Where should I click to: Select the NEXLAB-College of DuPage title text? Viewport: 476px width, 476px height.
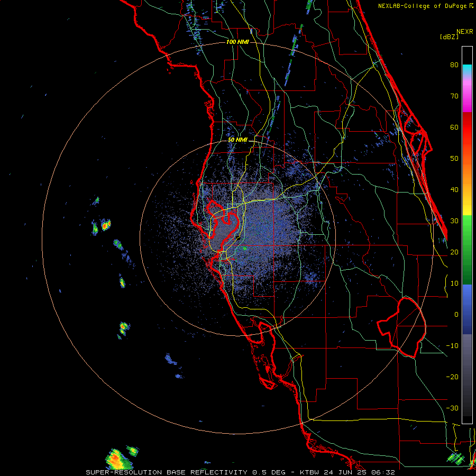[x=423, y=6]
